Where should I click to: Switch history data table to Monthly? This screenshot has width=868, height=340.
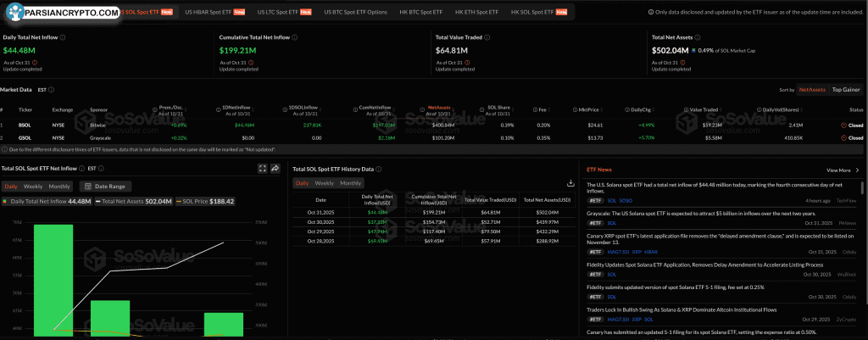click(x=350, y=183)
